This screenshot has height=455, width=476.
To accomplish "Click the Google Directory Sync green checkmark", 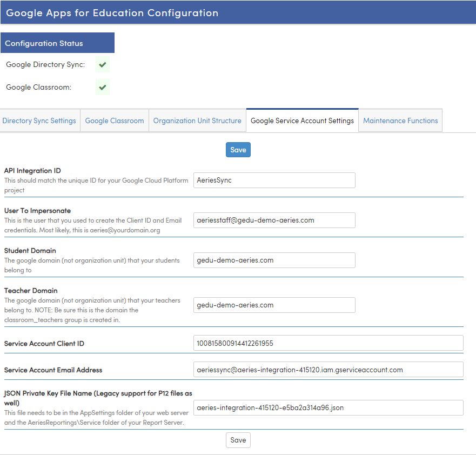I will [103, 64].
